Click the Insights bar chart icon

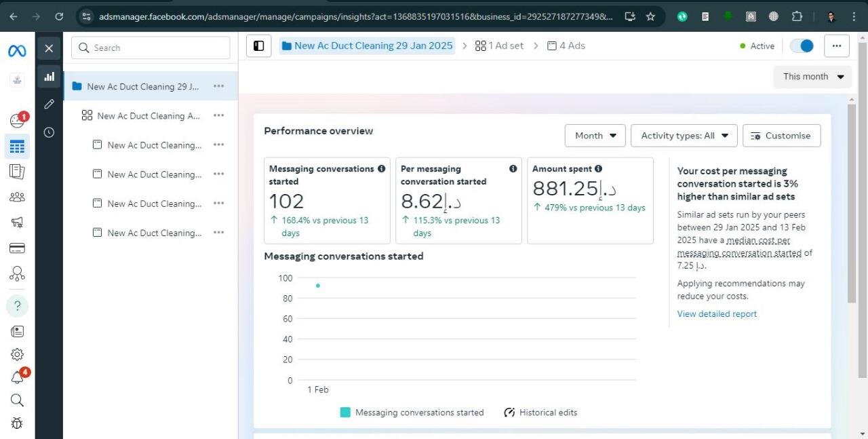pos(49,77)
